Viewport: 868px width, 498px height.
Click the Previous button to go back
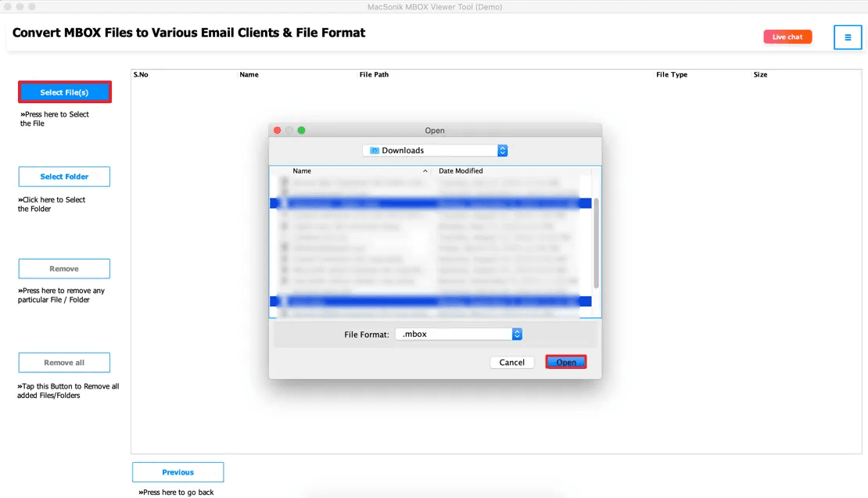click(x=178, y=471)
